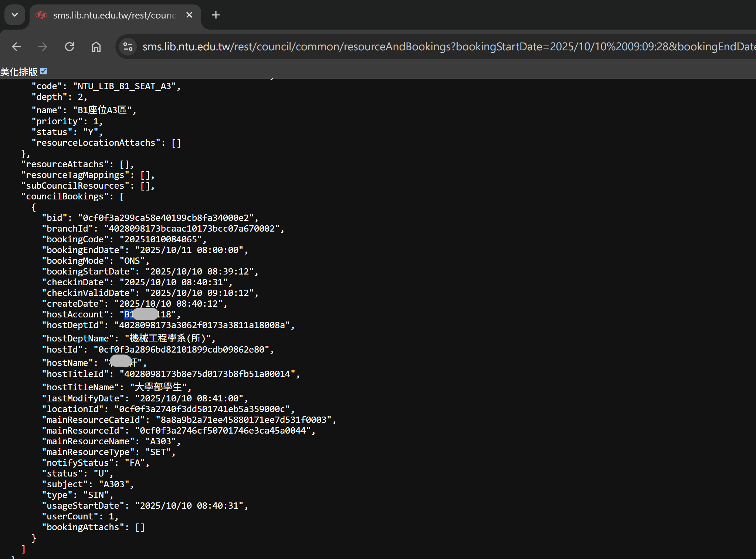Viewport: 756px width, 559px height.
Task: Click the bookingMode value "ONS"
Action: pyautogui.click(x=132, y=261)
